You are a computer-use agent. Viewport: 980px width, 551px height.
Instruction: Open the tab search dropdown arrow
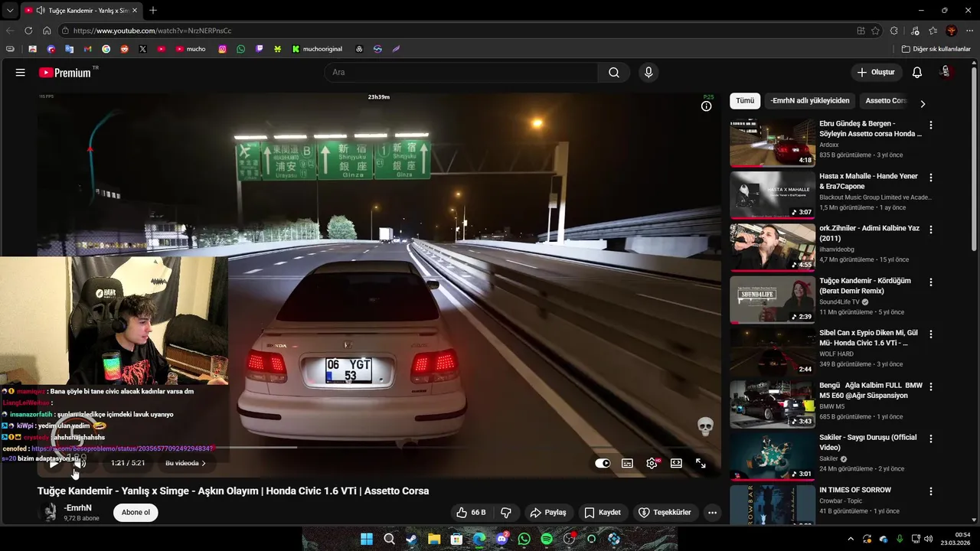(x=10, y=11)
